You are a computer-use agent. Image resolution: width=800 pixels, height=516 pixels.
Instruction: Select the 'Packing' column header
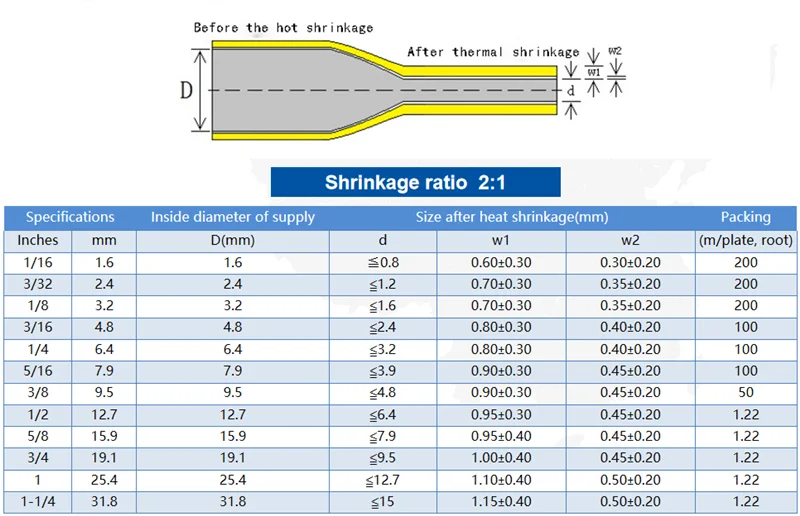point(745,217)
